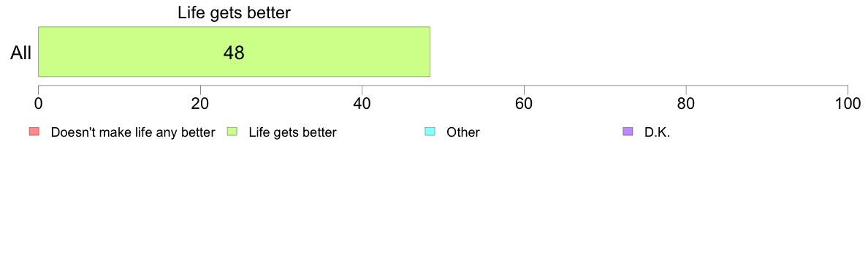Select the axis tick label 100
The height and width of the screenshot is (269, 868).
[848, 104]
